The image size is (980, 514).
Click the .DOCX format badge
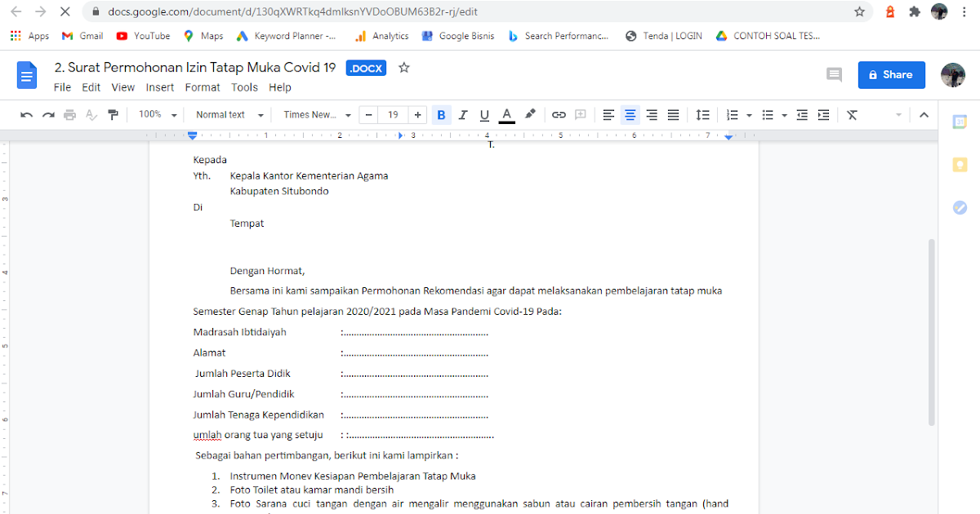(x=366, y=69)
